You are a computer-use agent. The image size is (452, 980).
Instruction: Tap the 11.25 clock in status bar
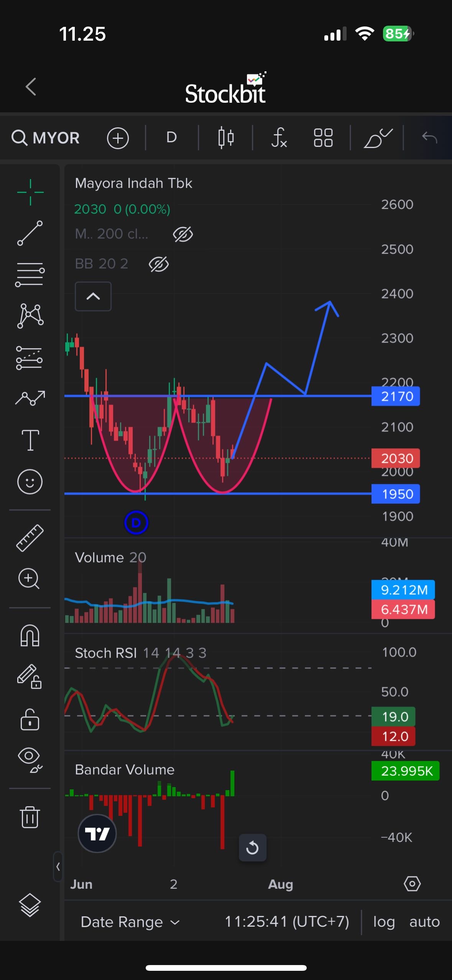[x=82, y=34]
